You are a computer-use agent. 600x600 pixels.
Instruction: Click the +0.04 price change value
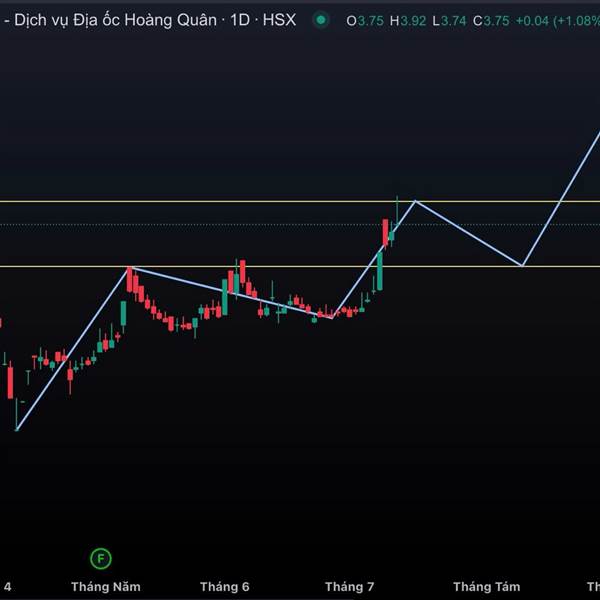[532, 21]
